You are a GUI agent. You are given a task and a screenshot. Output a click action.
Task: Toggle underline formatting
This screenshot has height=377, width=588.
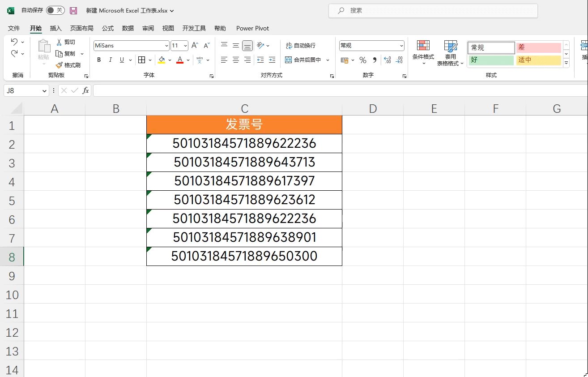[x=122, y=60]
